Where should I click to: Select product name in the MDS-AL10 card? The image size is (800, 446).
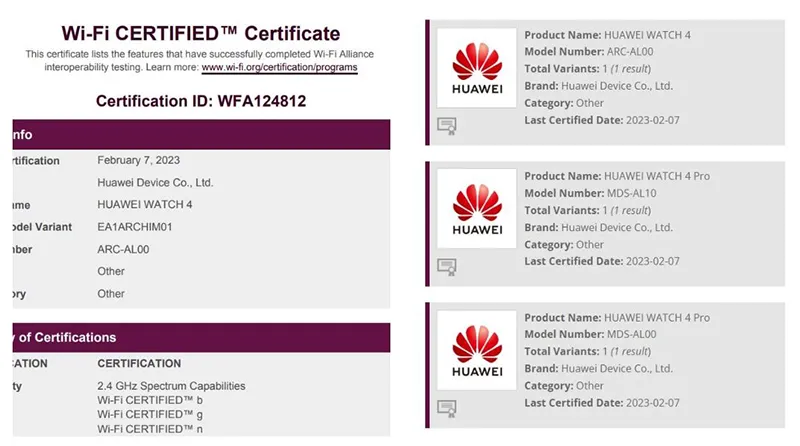pyautogui.click(x=656, y=176)
